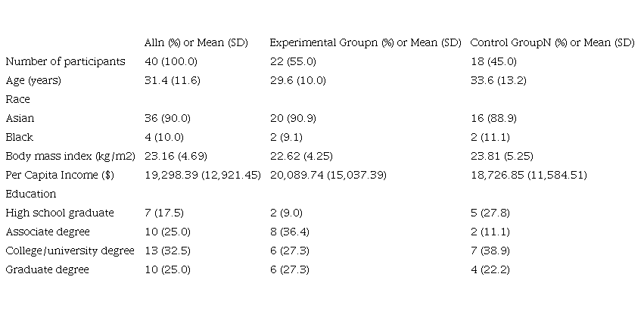
Task: Click the "College/university degree" row label
Action: point(70,251)
